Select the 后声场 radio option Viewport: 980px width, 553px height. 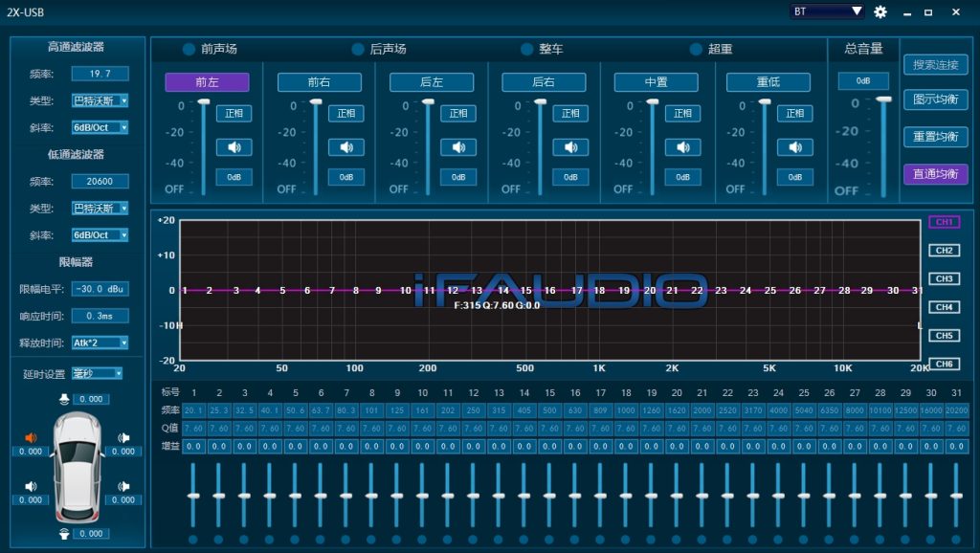pos(358,49)
